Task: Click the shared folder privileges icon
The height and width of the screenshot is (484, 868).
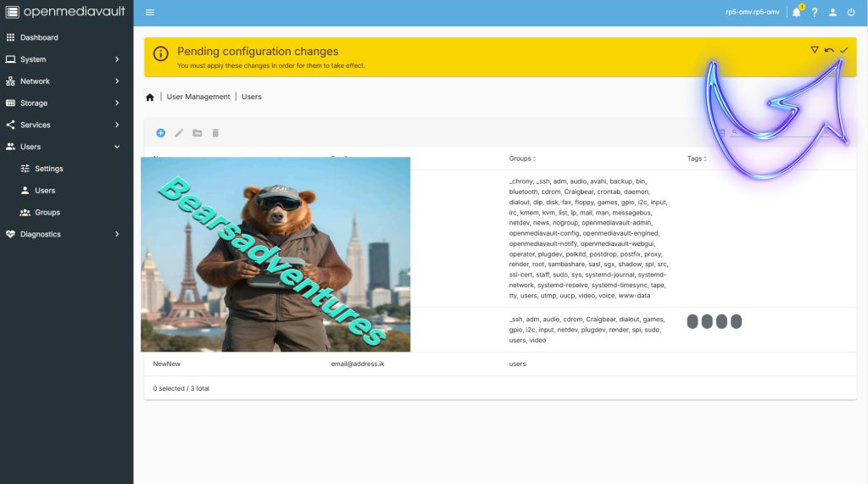Action: point(198,133)
